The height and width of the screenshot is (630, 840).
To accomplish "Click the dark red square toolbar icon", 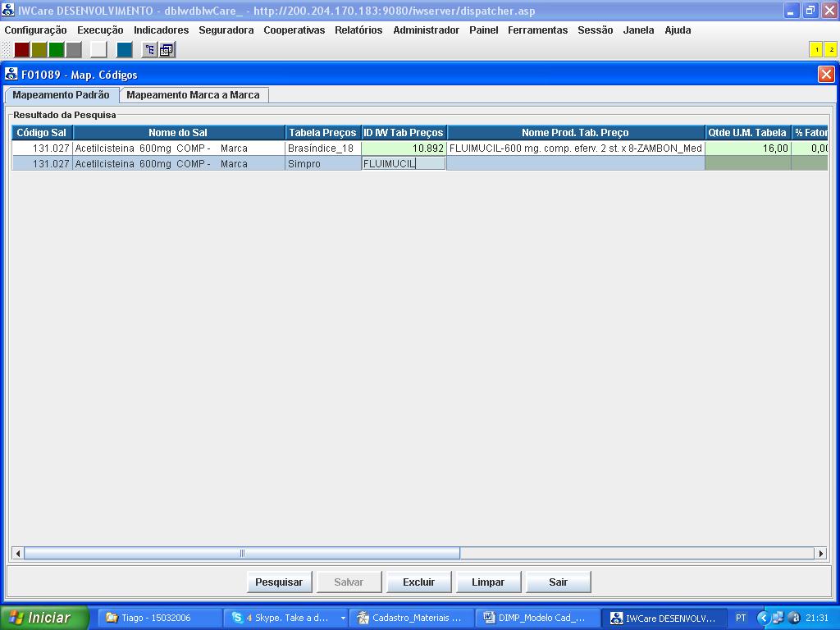I will 22,50.
